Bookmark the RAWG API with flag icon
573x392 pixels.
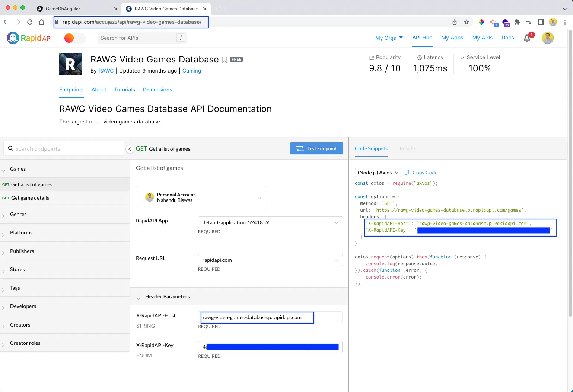[x=225, y=60]
